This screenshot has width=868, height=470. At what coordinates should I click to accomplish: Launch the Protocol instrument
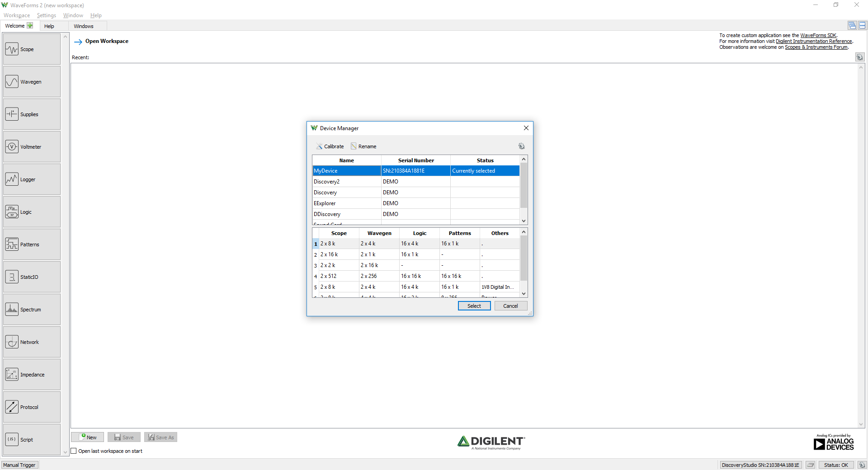[x=32, y=407]
